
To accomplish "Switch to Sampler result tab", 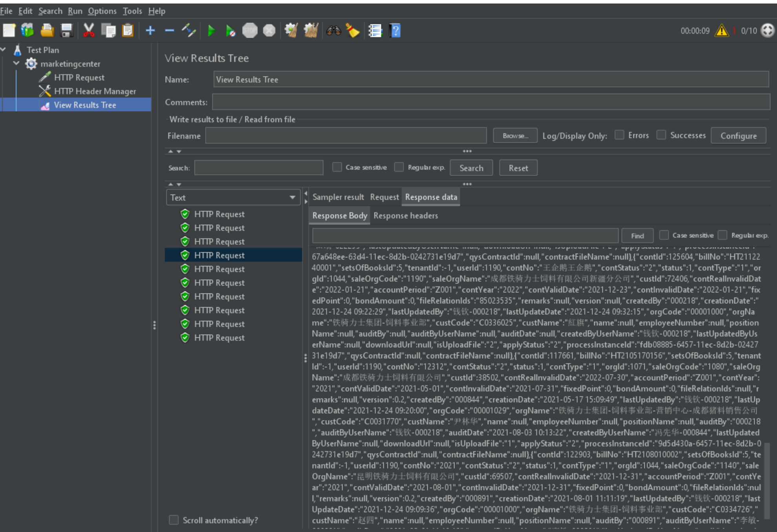I will coord(338,197).
